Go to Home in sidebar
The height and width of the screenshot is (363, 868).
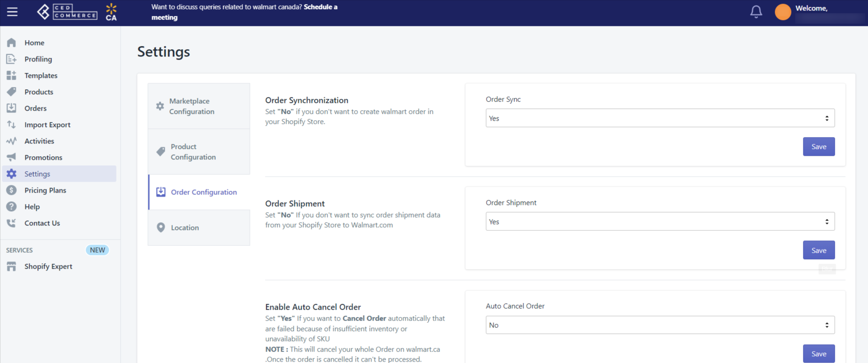click(x=34, y=42)
